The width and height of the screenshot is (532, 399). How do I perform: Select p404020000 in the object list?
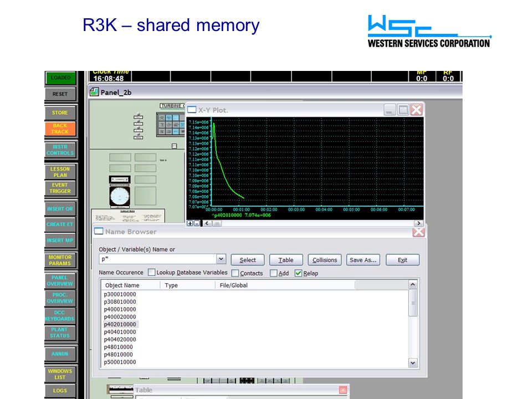[x=120, y=339]
